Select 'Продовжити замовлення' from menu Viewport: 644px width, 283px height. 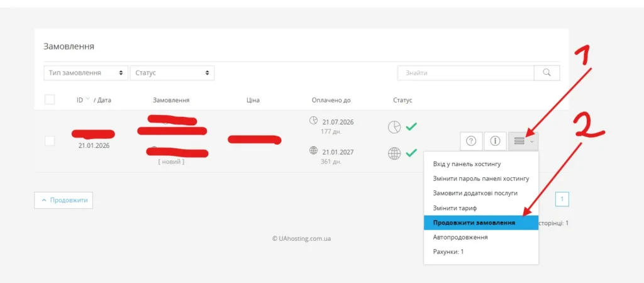474,223
